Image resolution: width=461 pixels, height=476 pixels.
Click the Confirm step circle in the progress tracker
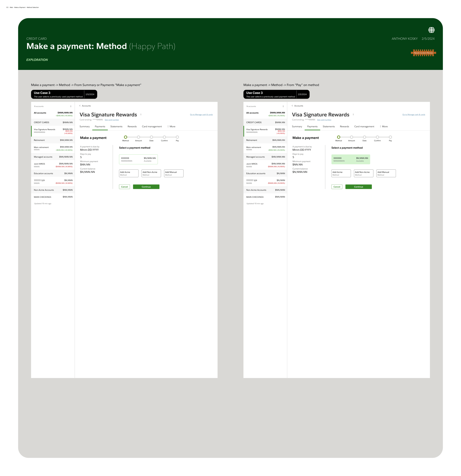(x=164, y=137)
